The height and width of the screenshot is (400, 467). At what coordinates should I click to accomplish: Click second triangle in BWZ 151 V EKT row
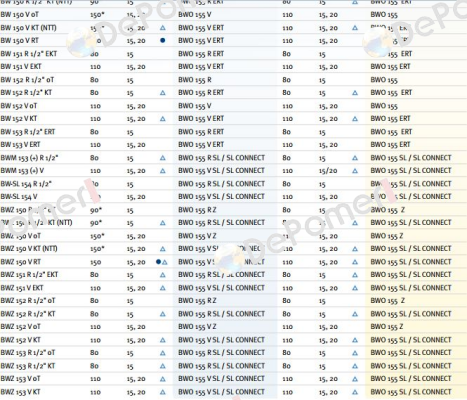(x=355, y=288)
